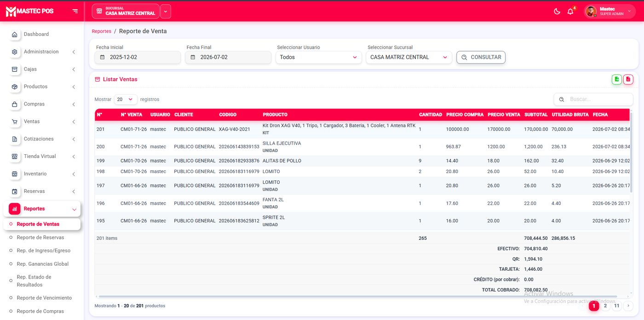
Task: Expand the Reservas menu chevron
Action: click(x=74, y=192)
